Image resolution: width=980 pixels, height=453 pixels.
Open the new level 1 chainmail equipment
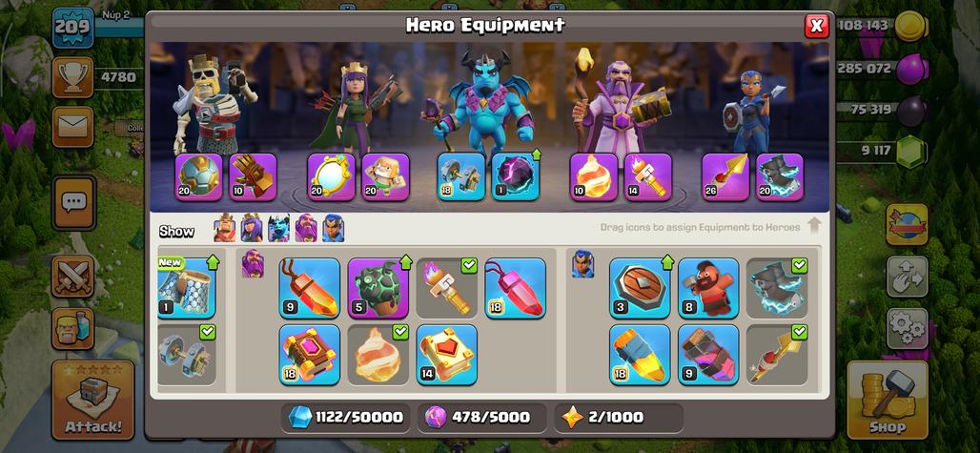point(186,288)
